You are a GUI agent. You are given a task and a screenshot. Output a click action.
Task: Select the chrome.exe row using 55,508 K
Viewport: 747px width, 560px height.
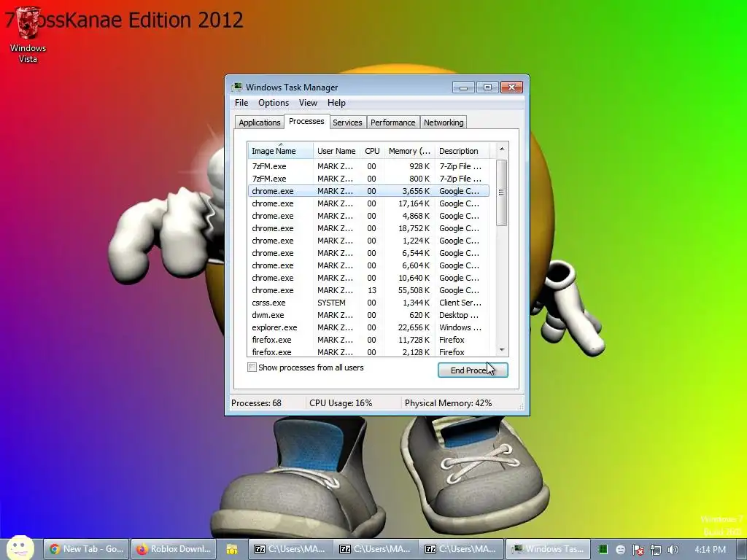tap(368, 290)
